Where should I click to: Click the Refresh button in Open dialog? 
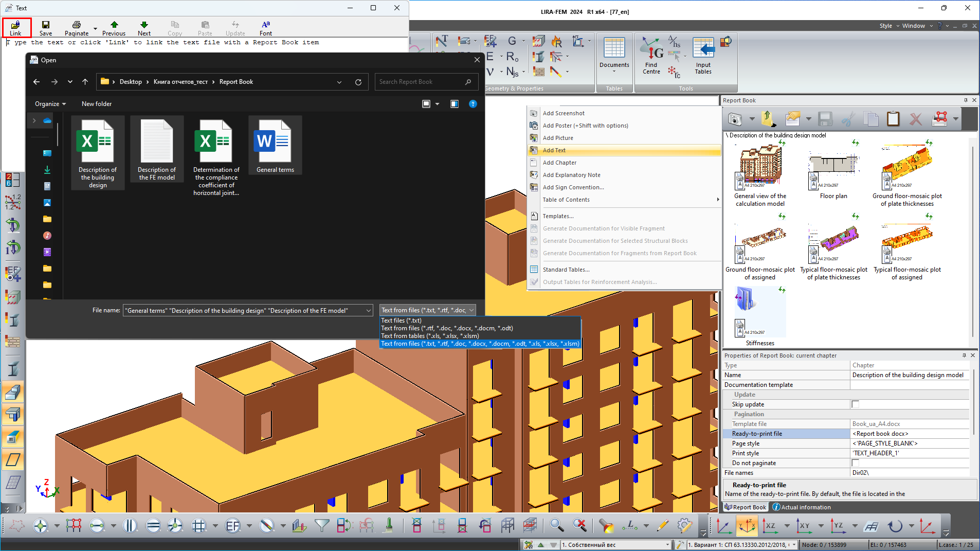click(x=358, y=82)
